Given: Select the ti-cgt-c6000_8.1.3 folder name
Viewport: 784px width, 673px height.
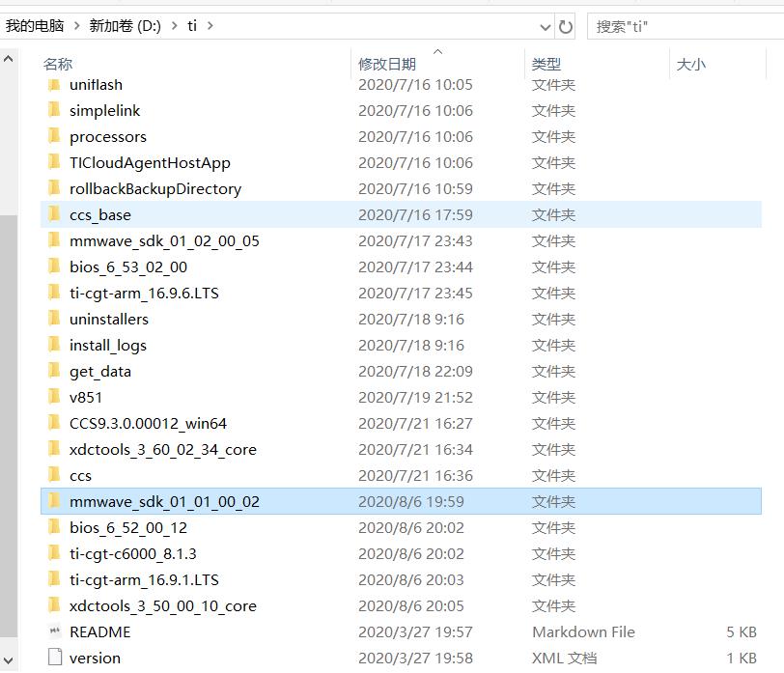Looking at the screenshot, I should 133,553.
